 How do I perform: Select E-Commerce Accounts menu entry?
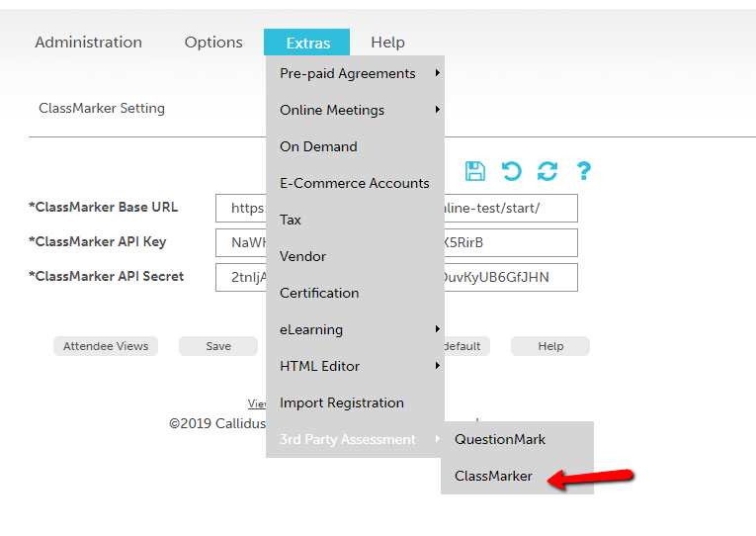tap(355, 183)
